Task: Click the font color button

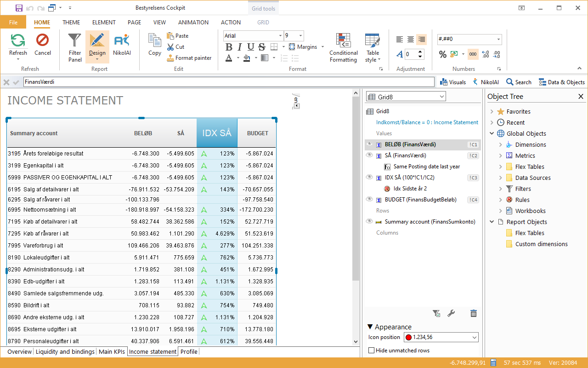Action: pos(229,58)
